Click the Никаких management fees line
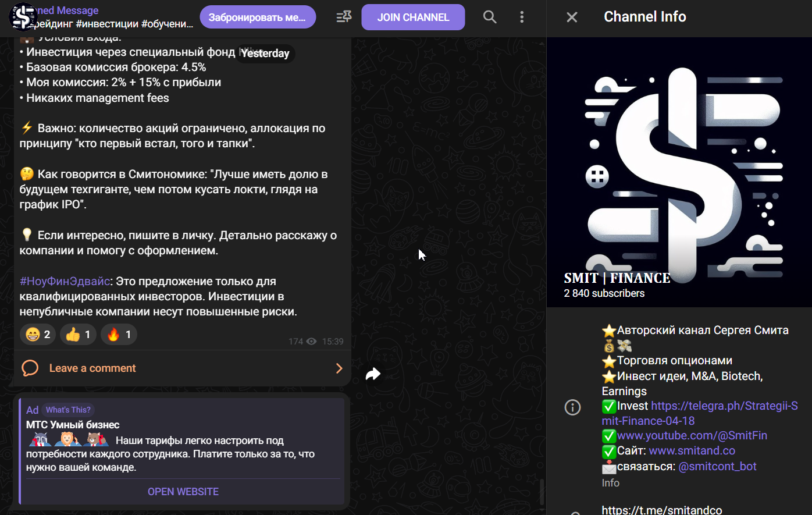 (x=94, y=98)
